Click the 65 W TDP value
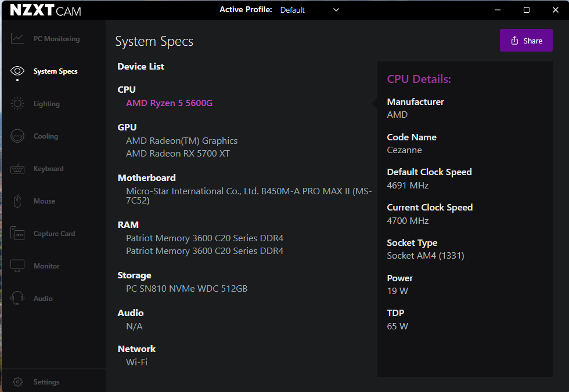 pos(397,326)
